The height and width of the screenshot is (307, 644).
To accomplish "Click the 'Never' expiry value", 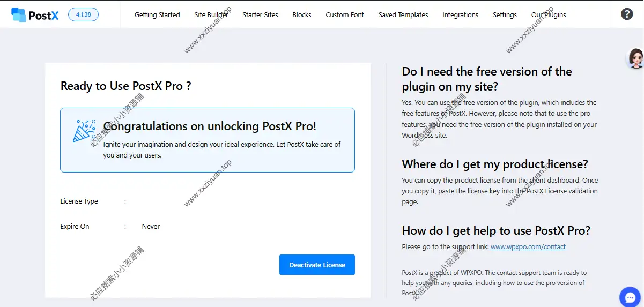I will (x=151, y=227).
